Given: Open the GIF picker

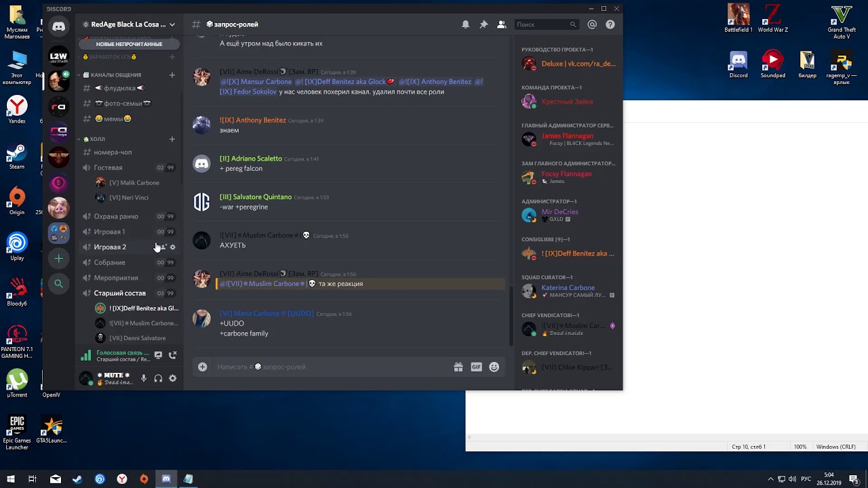Looking at the screenshot, I should click(476, 367).
